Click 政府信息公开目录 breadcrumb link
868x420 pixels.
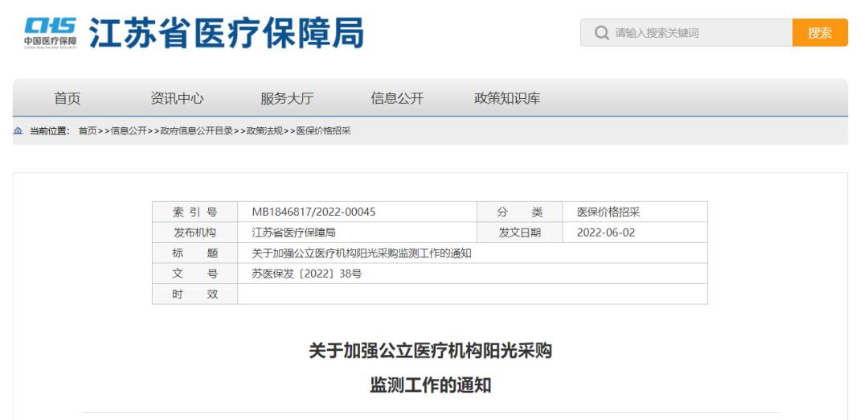click(x=197, y=131)
